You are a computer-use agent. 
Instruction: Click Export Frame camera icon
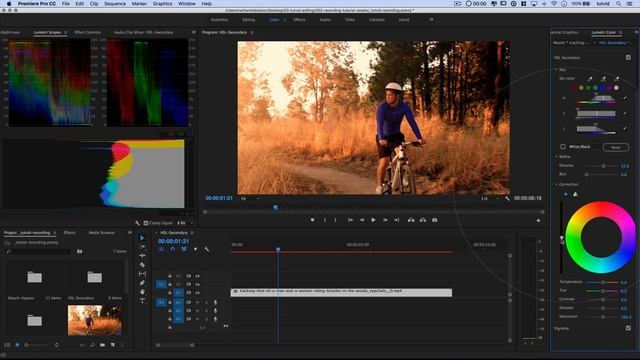(435, 220)
